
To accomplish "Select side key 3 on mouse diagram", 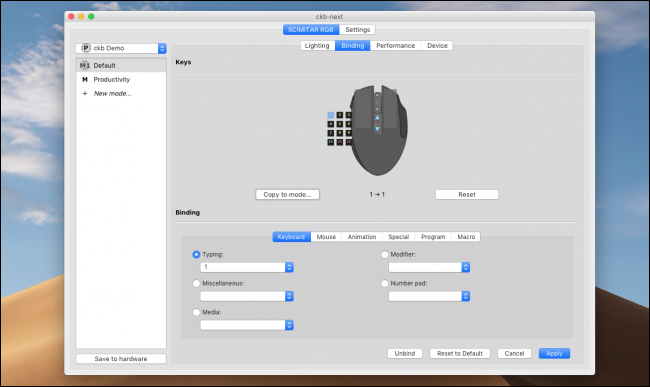I will tap(349, 115).
